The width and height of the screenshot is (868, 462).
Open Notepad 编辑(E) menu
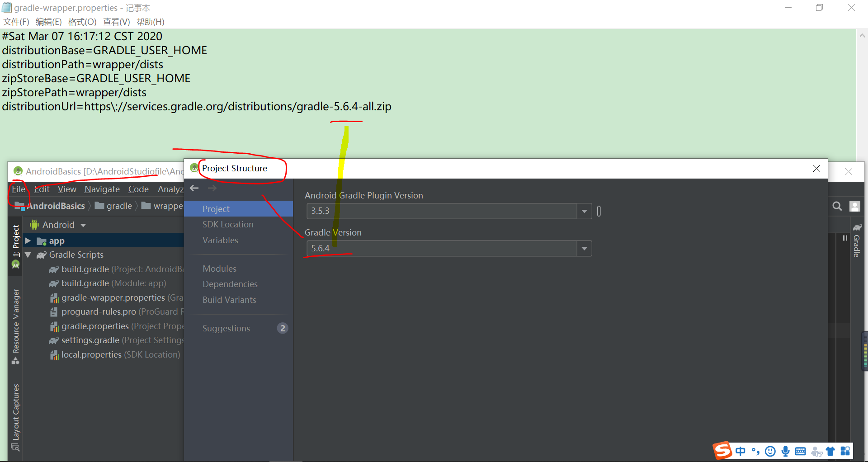point(48,22)
